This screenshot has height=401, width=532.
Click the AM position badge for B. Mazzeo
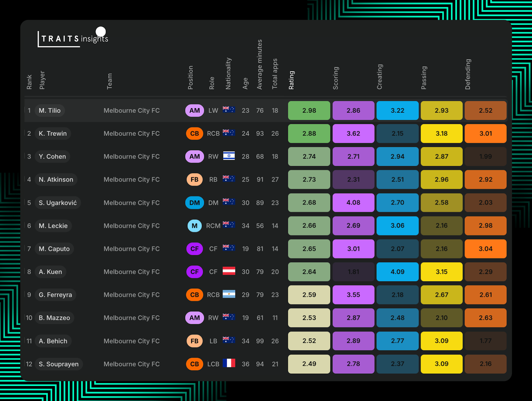click(x=195, y=318)
